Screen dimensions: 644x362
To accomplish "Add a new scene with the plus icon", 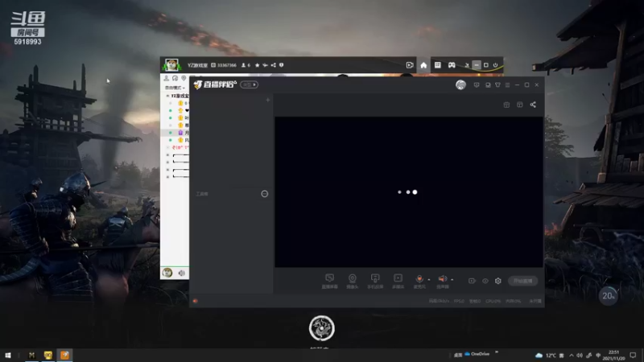I will [268, 100].
